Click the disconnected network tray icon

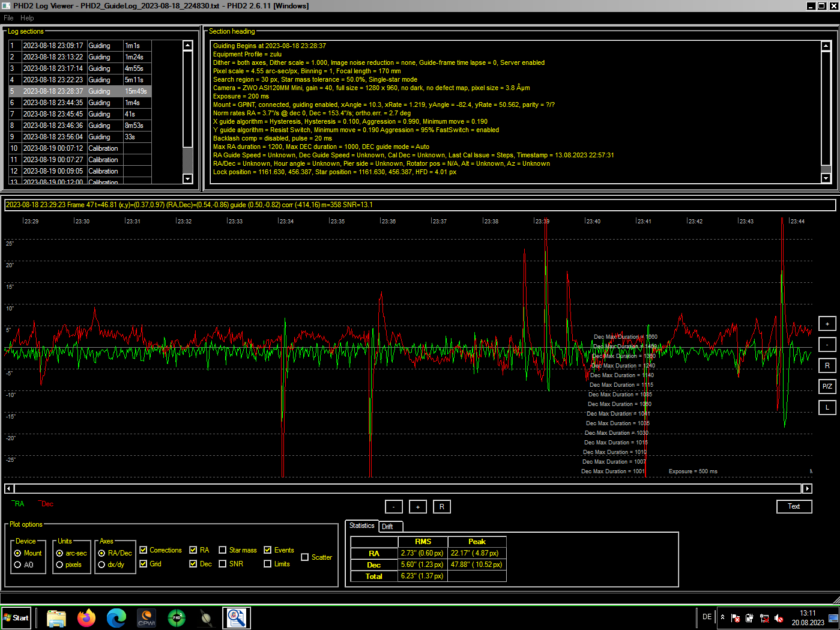pos(764,618)
